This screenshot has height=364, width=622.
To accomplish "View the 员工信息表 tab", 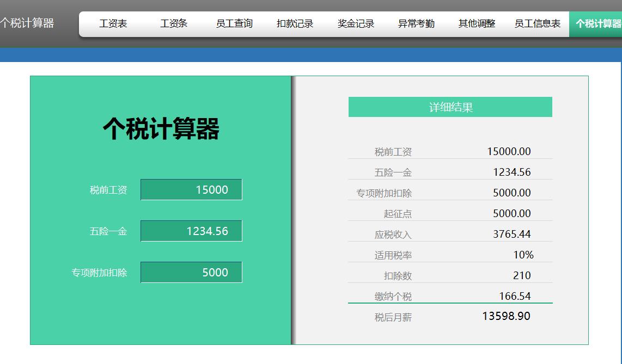I will tap(537, 23).
